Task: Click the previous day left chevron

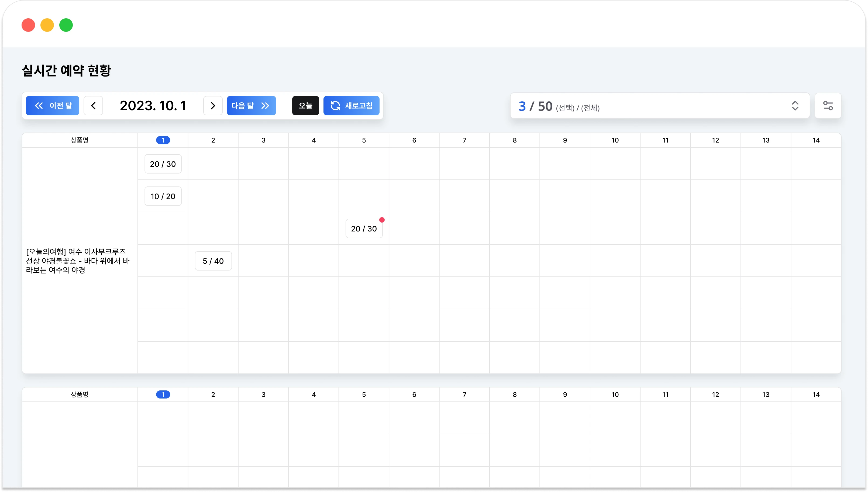Action: [93, 106]
